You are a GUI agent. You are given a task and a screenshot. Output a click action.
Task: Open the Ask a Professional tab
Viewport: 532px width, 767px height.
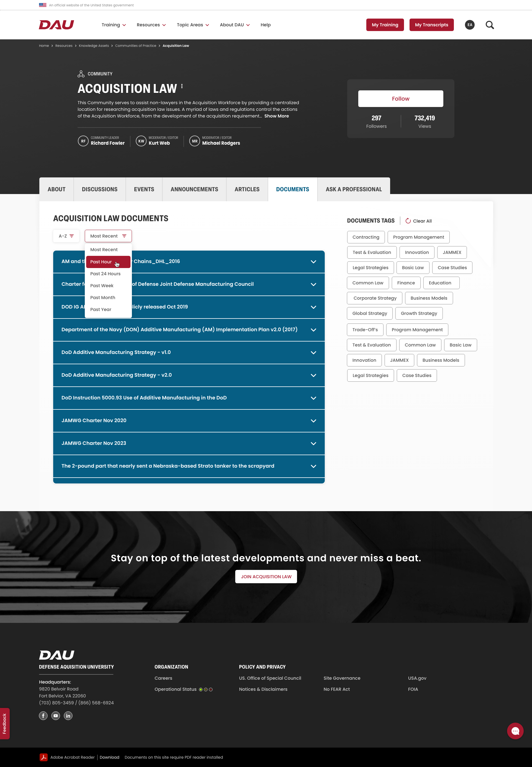coord(354,189)
